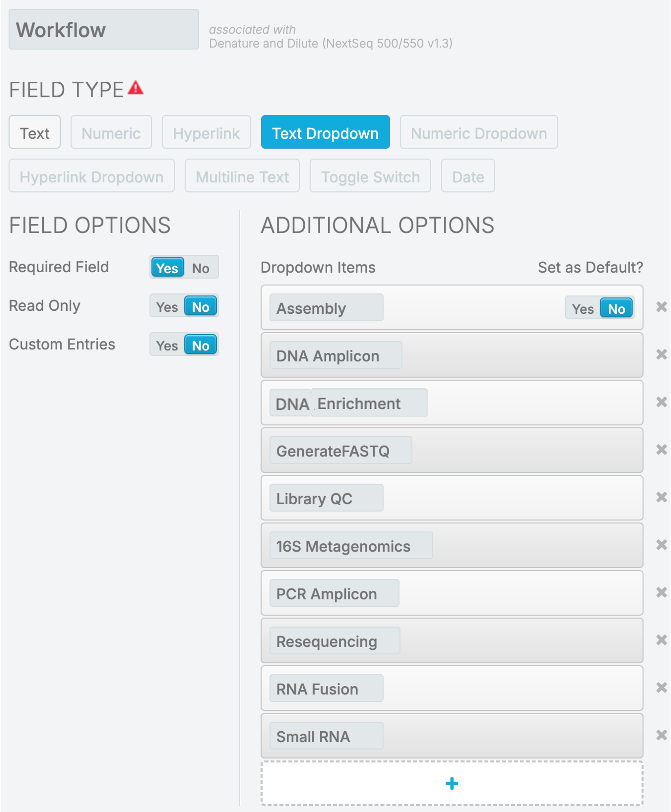Set Required Field toggle to No
Image resolution: width=671 pixels, height=812 pixels.
tap(201, 268)
